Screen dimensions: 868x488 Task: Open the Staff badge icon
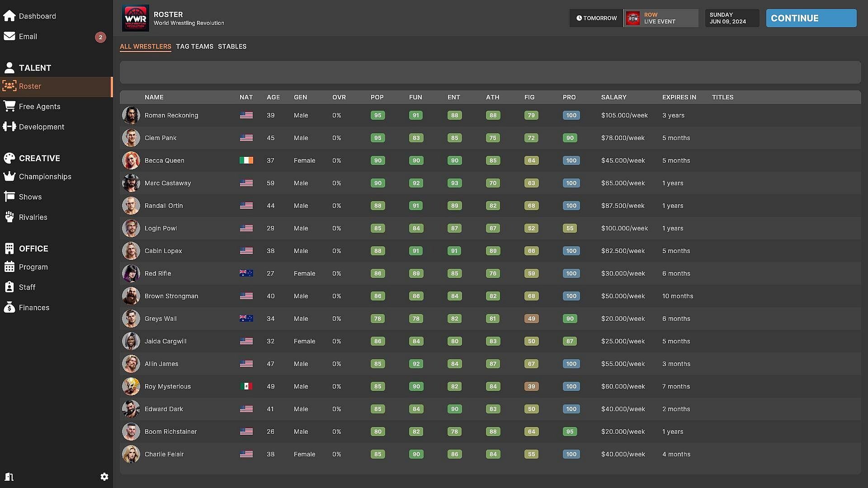pos(9,287)
